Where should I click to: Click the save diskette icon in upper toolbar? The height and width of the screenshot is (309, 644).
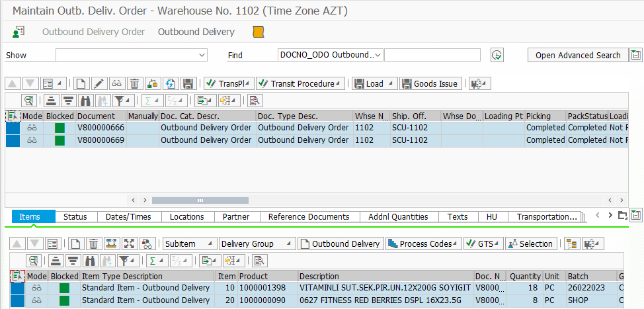click(x=188, y=83)
